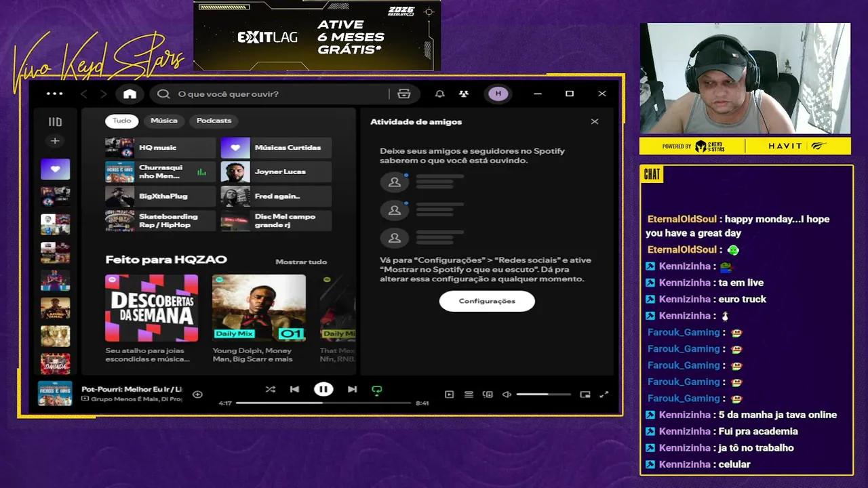Toggle shuffle playback
This screenshot has height=488, width=868.
[270, 389]
